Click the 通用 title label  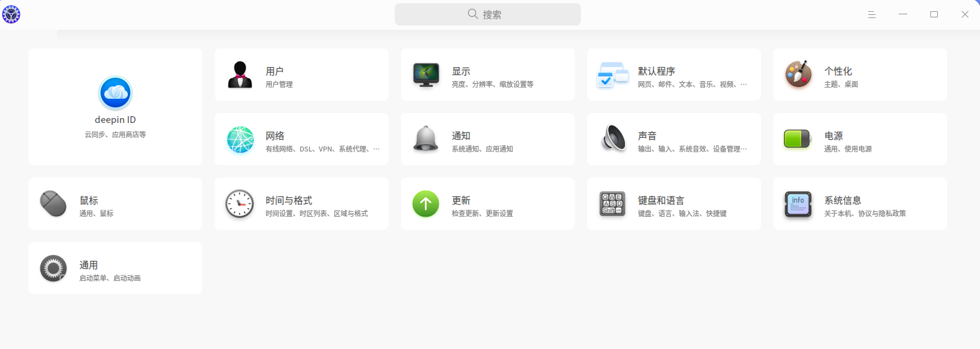89,265
